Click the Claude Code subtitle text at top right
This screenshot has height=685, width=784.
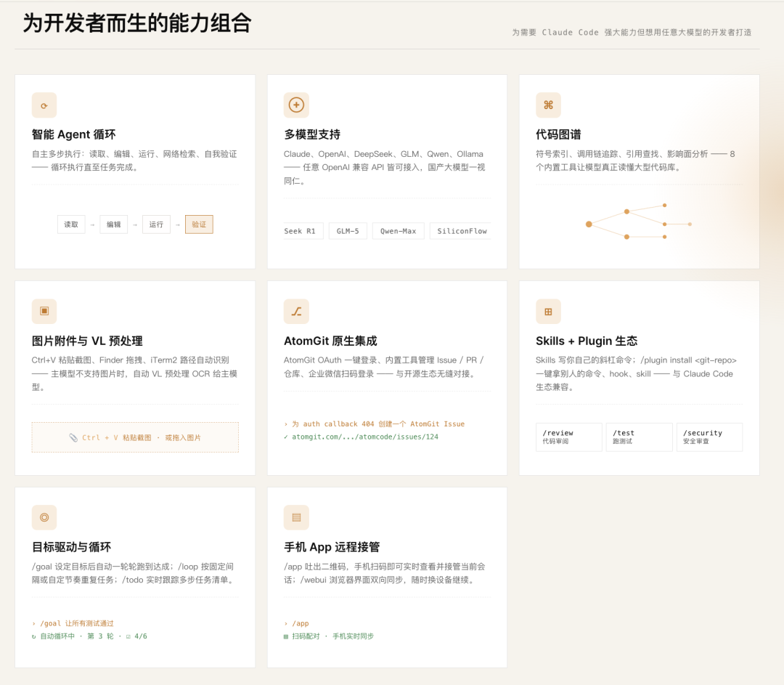(632, 33)
